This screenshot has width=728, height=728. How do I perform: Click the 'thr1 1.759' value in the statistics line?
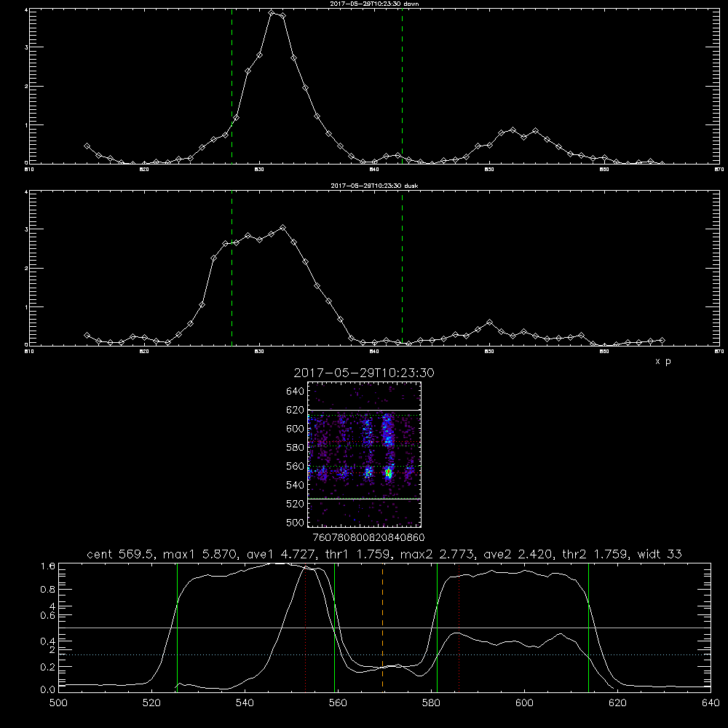(x=360, y=554)
